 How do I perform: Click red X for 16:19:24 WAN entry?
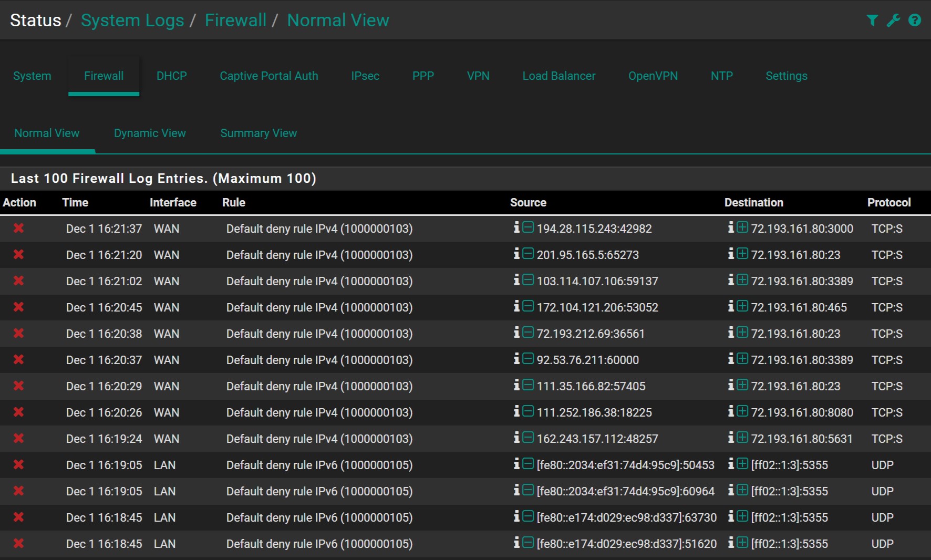19,439
